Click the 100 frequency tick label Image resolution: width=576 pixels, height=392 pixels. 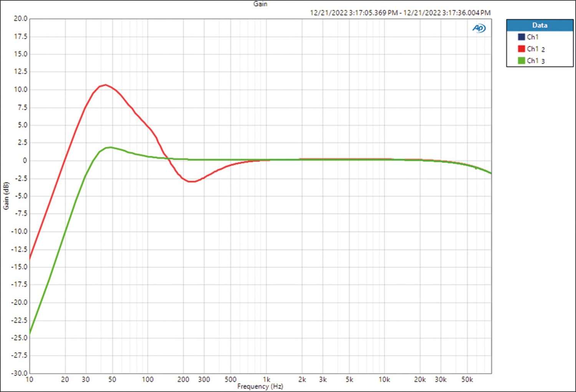(x=147, y=379)
